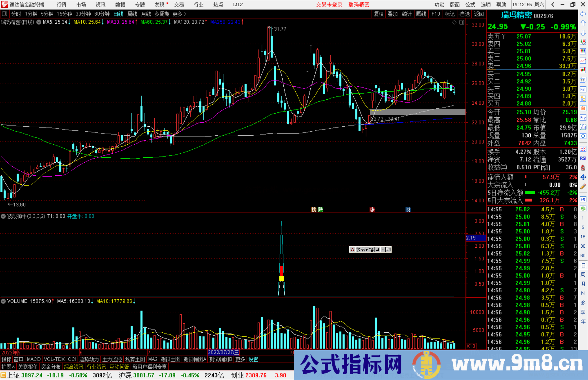Open the 波段神牛 indicator dropdown arrow
588x380 pixels.
(x=3, y=216)
